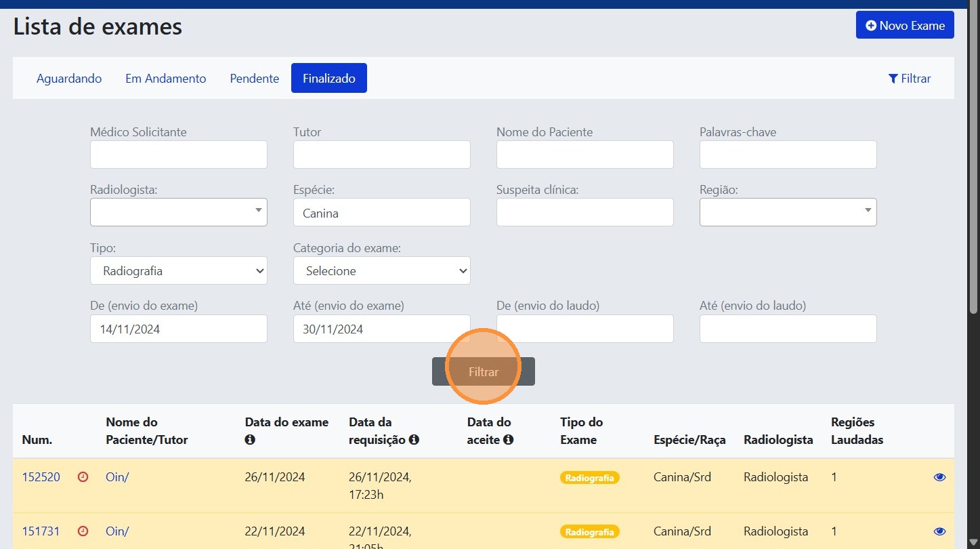Select the Pendente tab

[255, 79]
